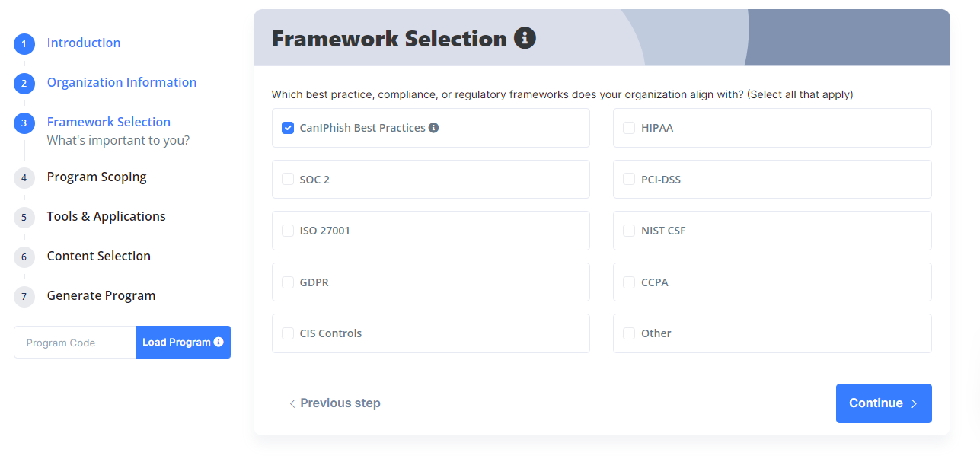The width and height of the screenshot is (980, 459).
Task: Click the step 5 circle icon
Action: click(x=24, y=218)
